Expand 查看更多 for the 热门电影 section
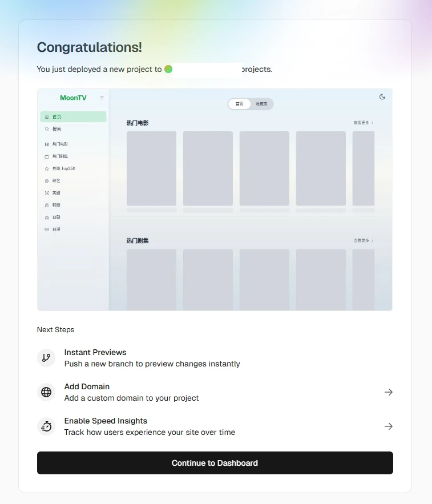Screen dimensions: 432x504 363,123
